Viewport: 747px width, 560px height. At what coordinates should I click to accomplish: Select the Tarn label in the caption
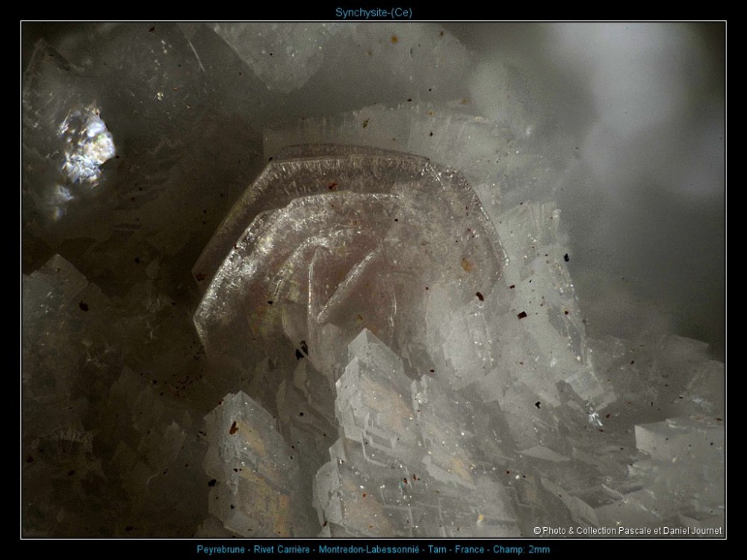coord(434,550)
